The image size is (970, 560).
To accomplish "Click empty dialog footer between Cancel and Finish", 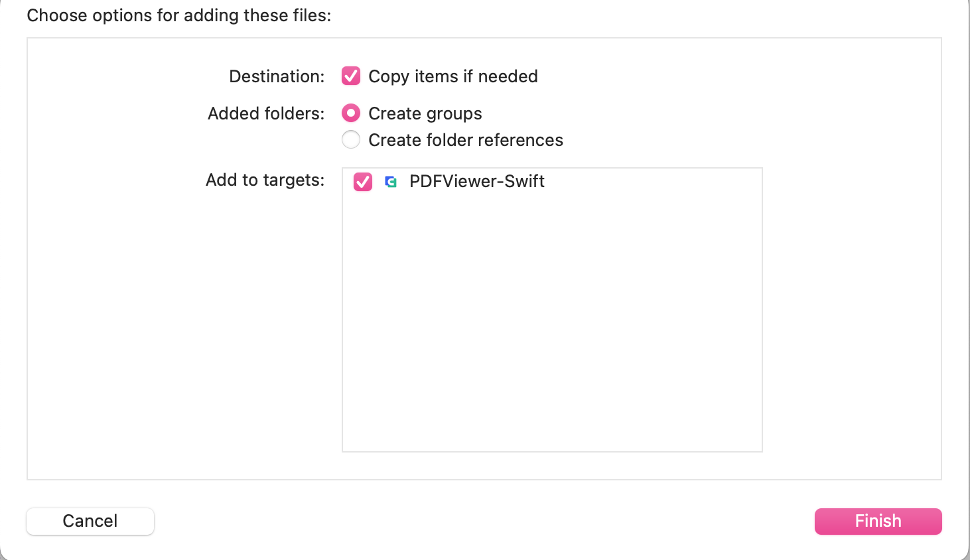I will 484,522.
